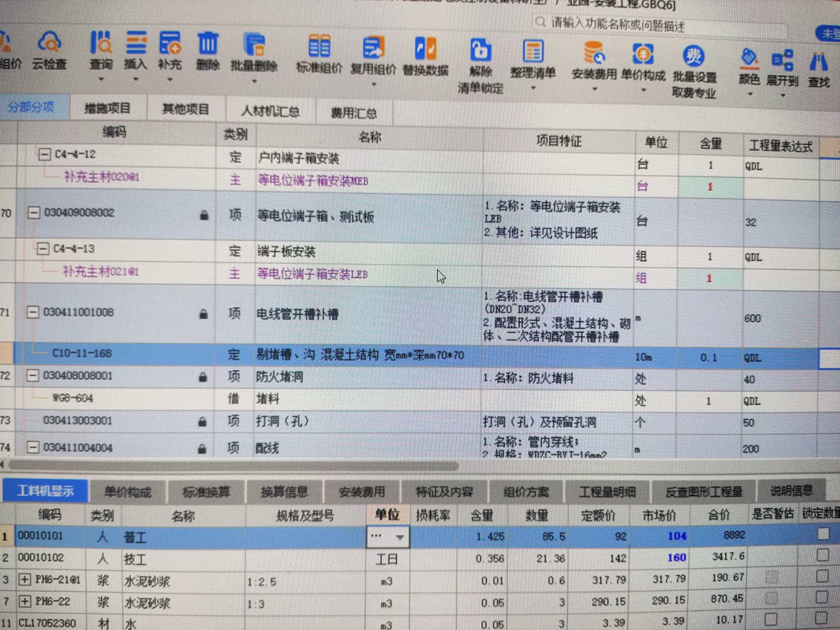Click the 替换数据 replace data icon
The image size is (840, 630).
click(x=425, y=49)
